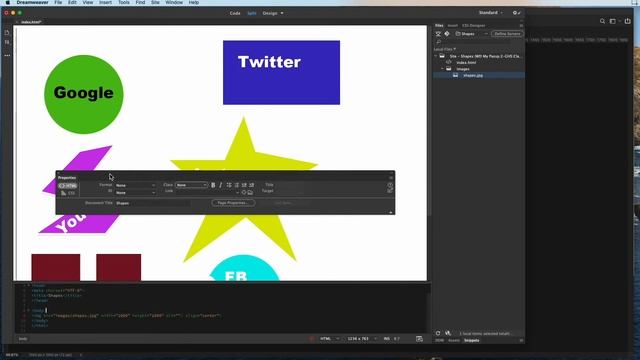The image size is (640, 360).
Task: Collapse the images folder
Action: [442, 69]
